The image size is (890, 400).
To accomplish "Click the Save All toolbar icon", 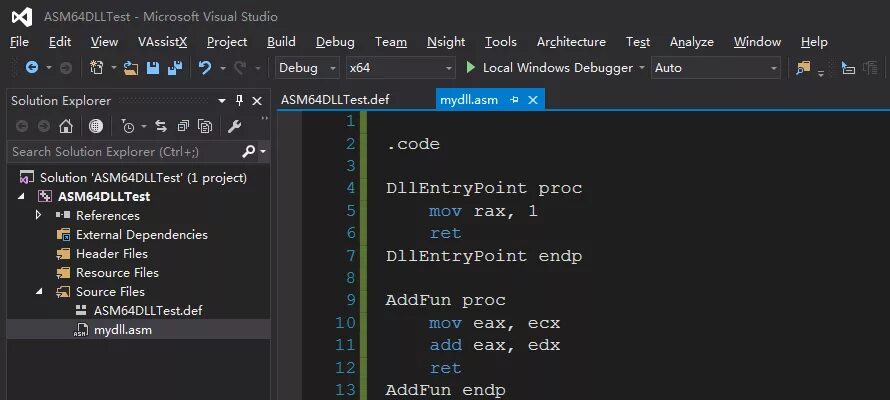I will [175, 68].
